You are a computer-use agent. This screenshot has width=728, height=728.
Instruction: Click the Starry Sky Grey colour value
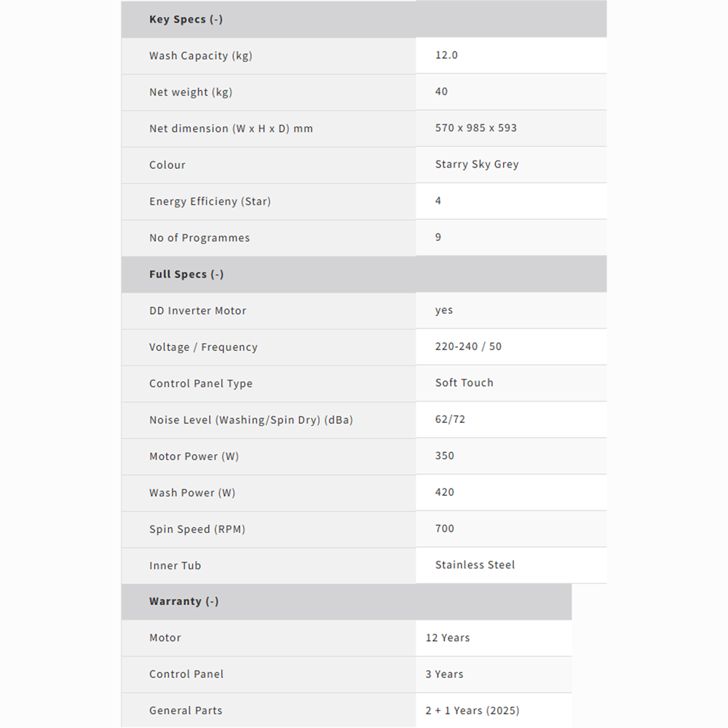477,165
